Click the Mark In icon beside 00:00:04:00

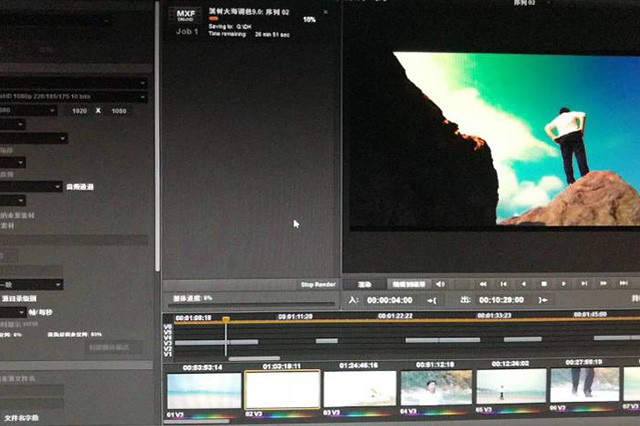[x=431, y=300]
